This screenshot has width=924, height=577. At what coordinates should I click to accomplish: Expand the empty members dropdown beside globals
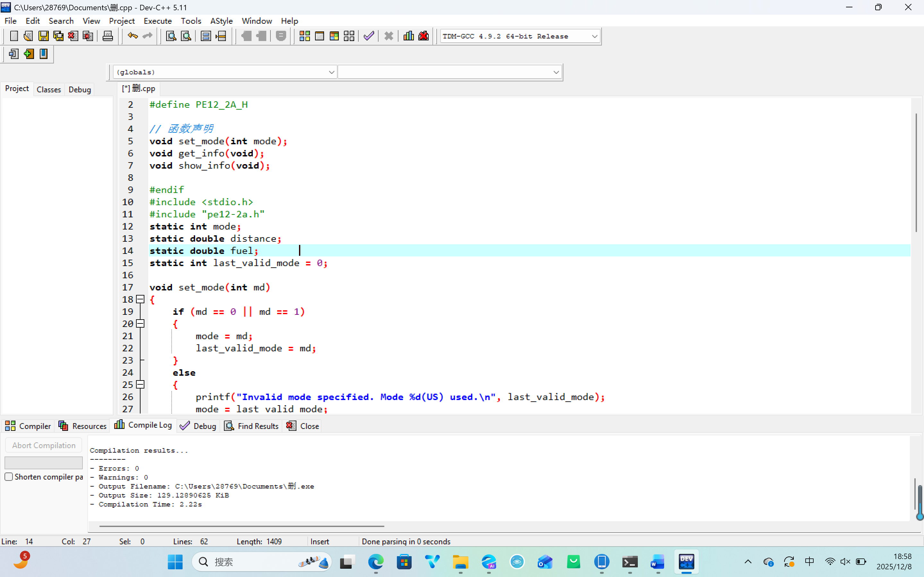(x=556, y=72)
